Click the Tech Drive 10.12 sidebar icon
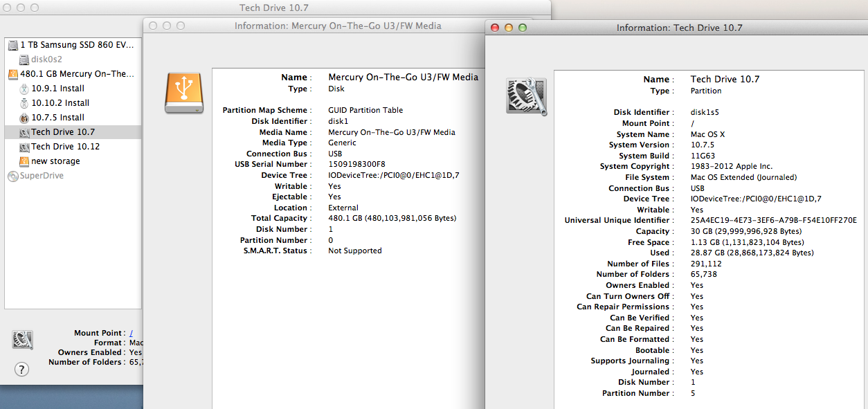868x409 pixels. (x=24, y=147)
